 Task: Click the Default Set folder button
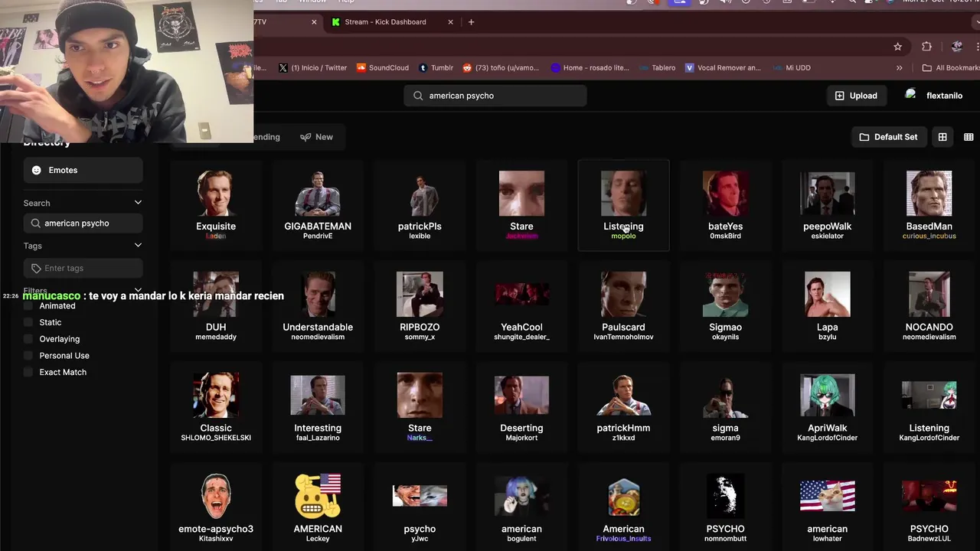pyautogui.click(x=888, y=137)
